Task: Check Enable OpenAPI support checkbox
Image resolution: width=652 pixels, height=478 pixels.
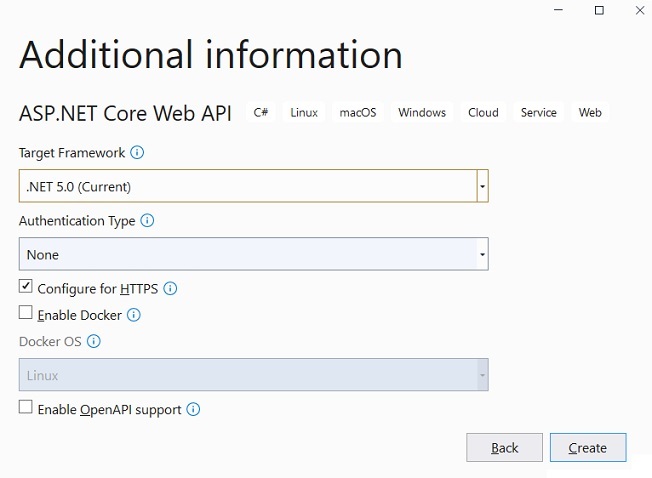Action: pyautogui.click(x=25, y=407)
